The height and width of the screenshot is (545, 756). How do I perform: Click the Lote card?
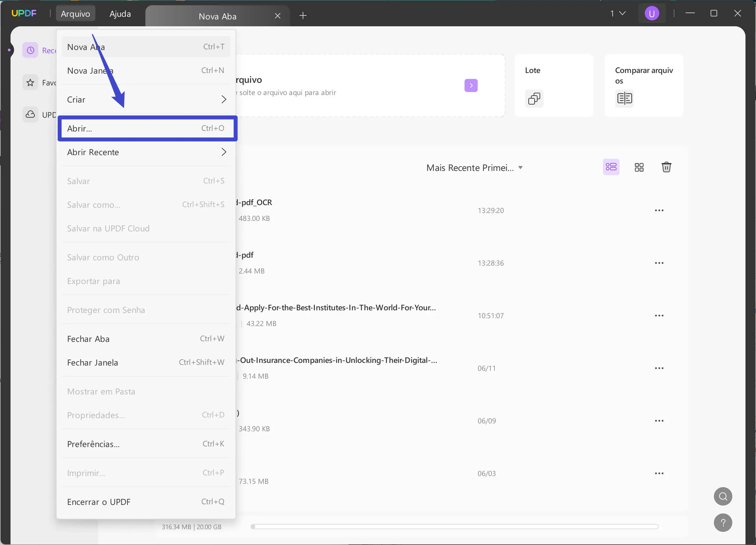click(553, 85)
